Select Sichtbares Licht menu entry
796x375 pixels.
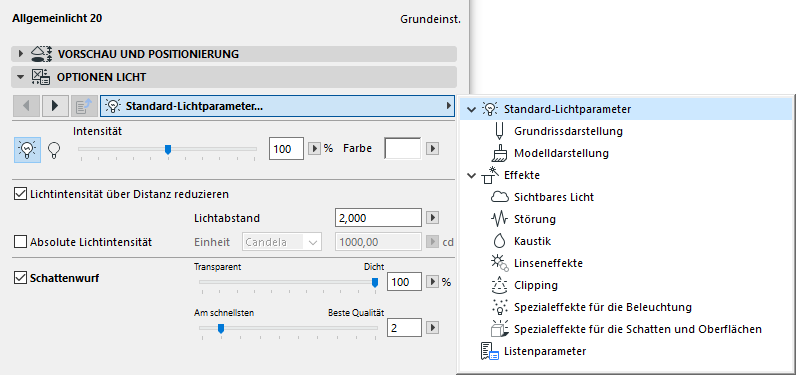(x=554, y=197)
